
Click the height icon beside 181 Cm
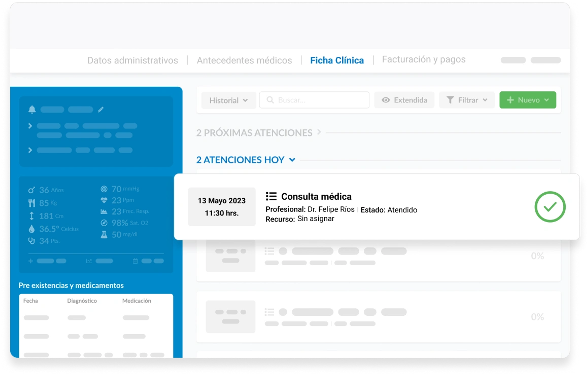coord(32,216)
